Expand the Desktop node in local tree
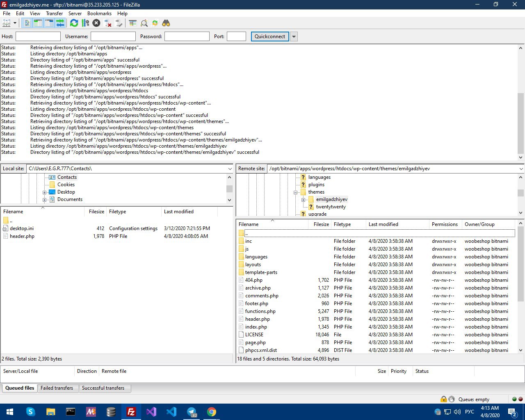 [45, 192]
